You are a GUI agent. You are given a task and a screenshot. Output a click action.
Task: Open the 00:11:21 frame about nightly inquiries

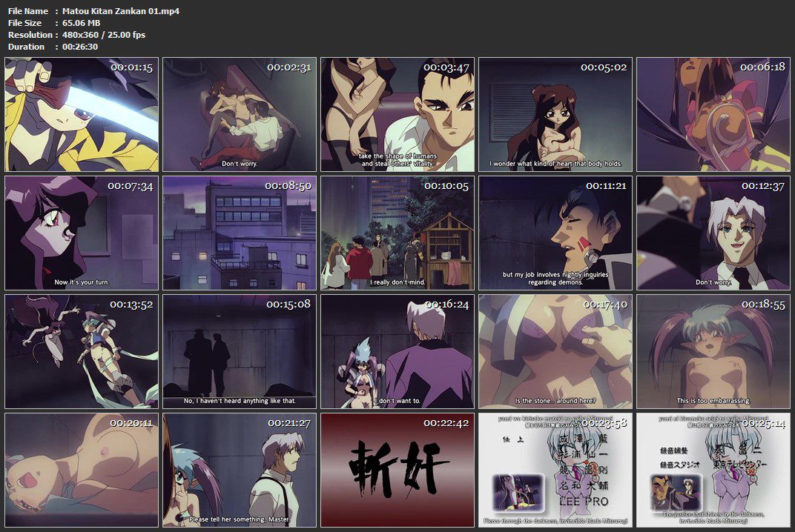555,233
